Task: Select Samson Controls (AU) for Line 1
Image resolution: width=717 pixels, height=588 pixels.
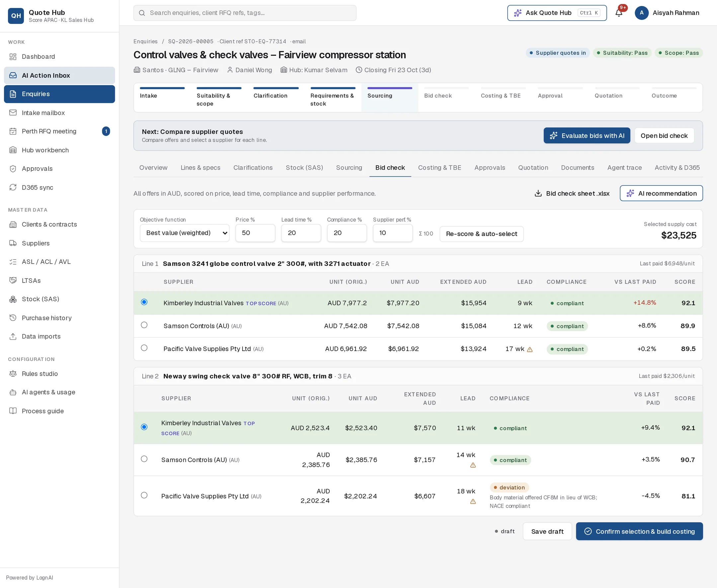Action: (x=144, y=325)
